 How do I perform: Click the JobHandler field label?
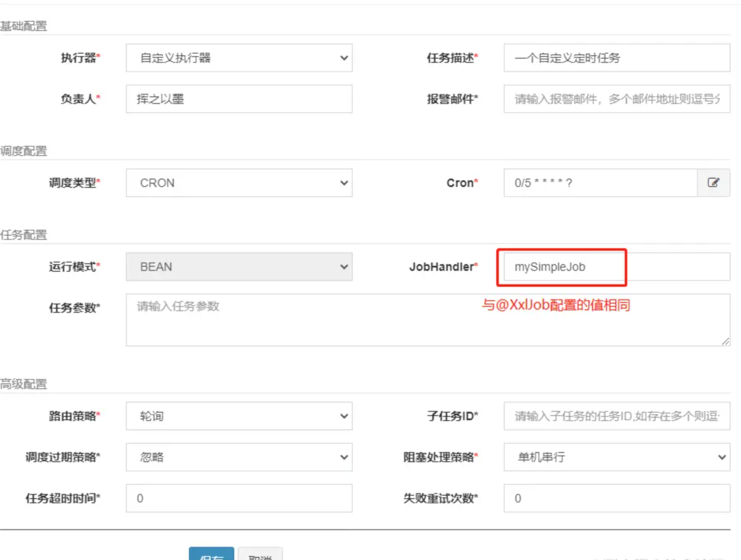(x=444, y=267)
